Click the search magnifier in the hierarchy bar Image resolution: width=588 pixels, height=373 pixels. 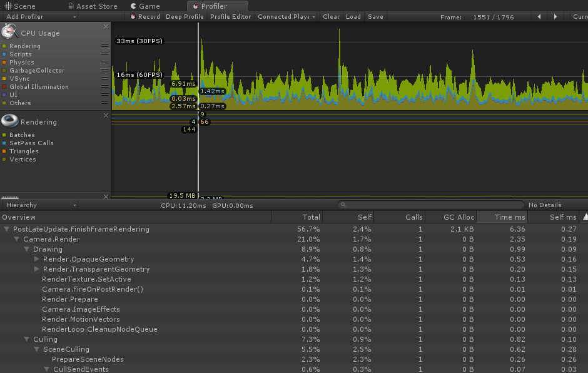click(343, 205)
